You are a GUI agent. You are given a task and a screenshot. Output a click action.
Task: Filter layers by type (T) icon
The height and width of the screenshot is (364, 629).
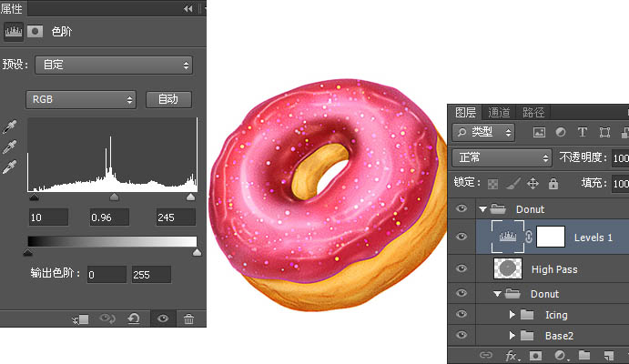click(583, 132)
